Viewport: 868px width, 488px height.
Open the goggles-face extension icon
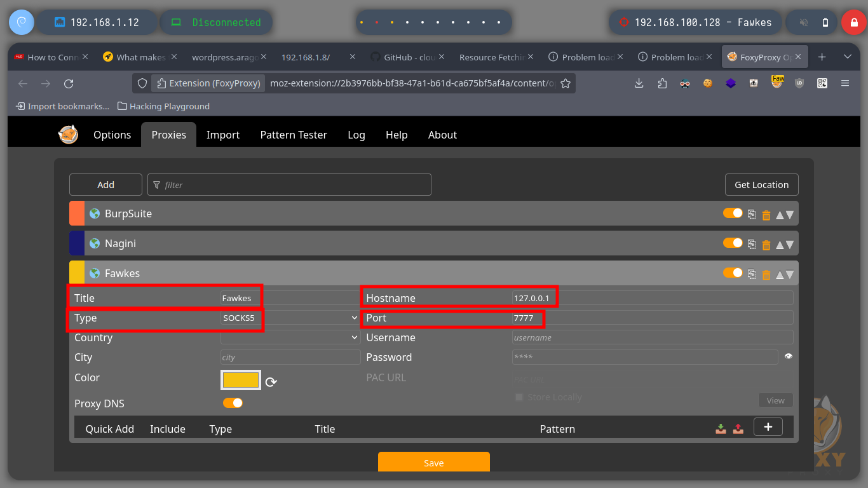(685, 83)
